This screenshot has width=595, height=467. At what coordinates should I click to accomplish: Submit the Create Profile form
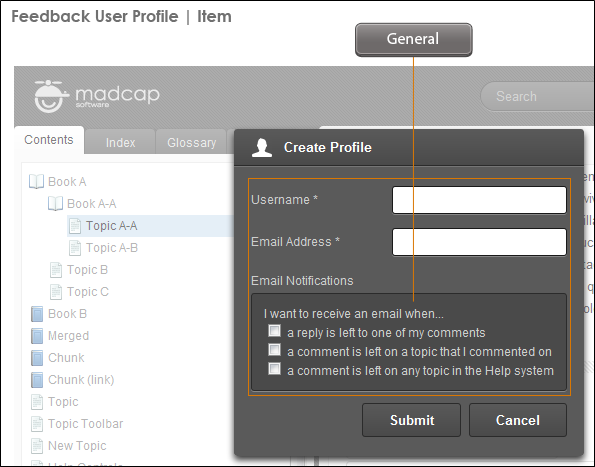tap(411, 420)
